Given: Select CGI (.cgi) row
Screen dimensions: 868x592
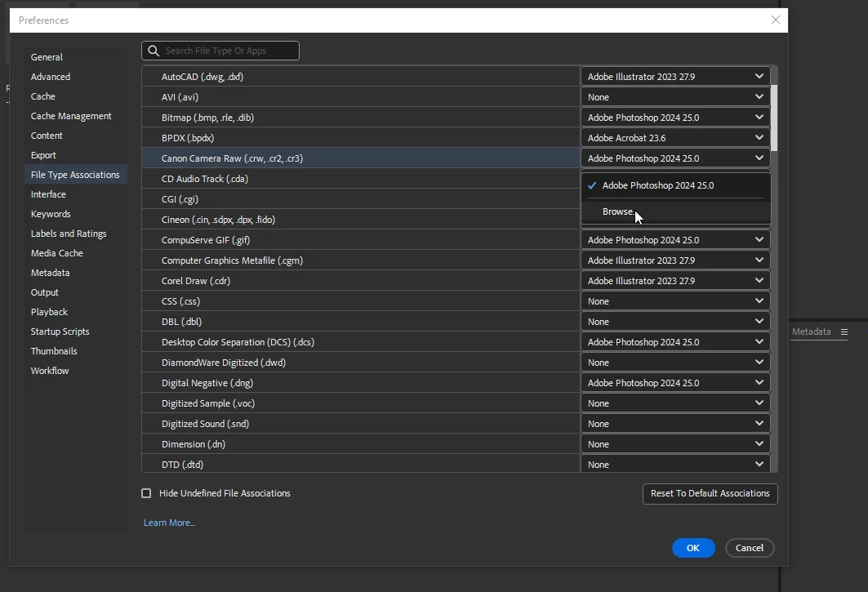Looking at the screenshot, I should (360, 199).
